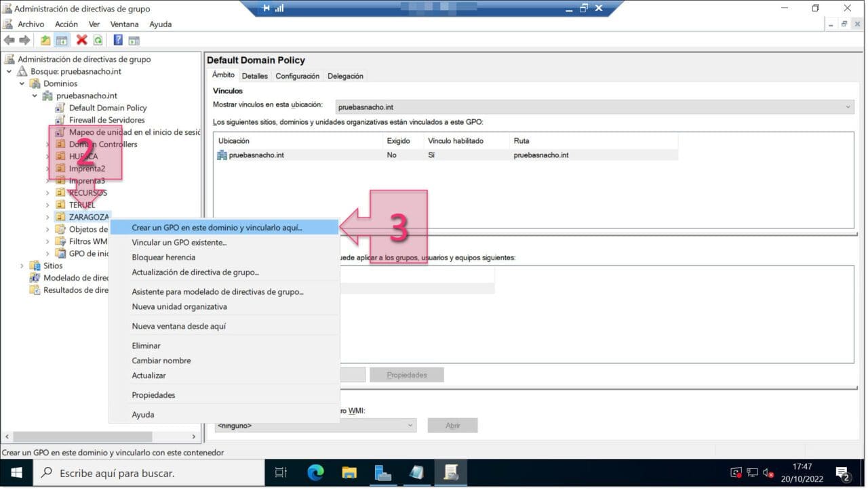This screenshot has height=490, width=868.
Task: Click the Server Manager taskbar icon
Action: 383,472
